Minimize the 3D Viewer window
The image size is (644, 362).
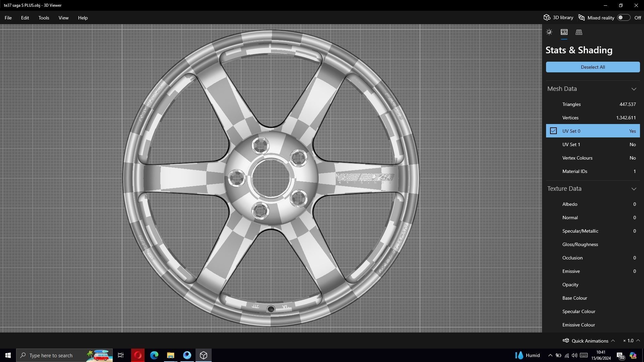coord(605,5)
